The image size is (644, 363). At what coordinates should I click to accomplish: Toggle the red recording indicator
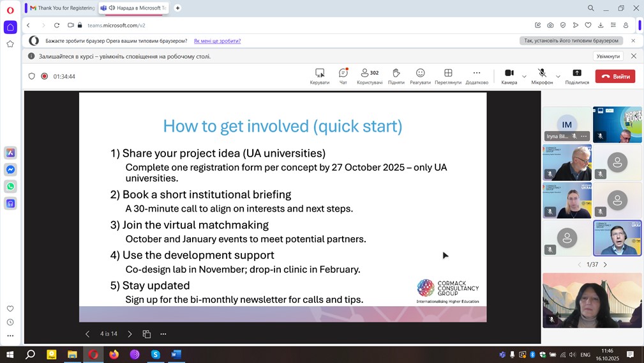coord(45,76)
